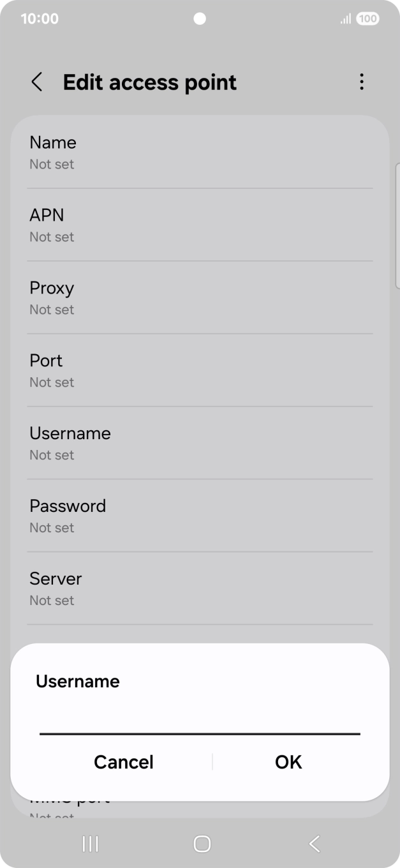Open the APN setting
400x868 pixels.
[x=200, y=225]
